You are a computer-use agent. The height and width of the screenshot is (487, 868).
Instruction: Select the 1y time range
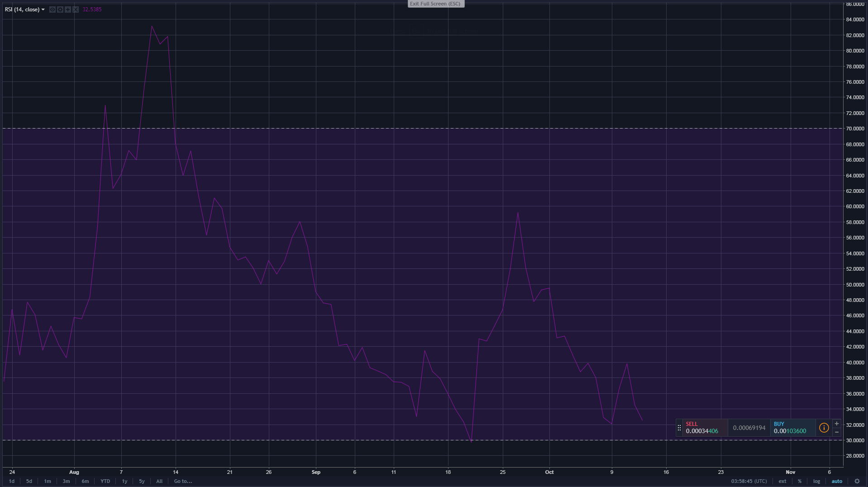click(x=124, y=481)
